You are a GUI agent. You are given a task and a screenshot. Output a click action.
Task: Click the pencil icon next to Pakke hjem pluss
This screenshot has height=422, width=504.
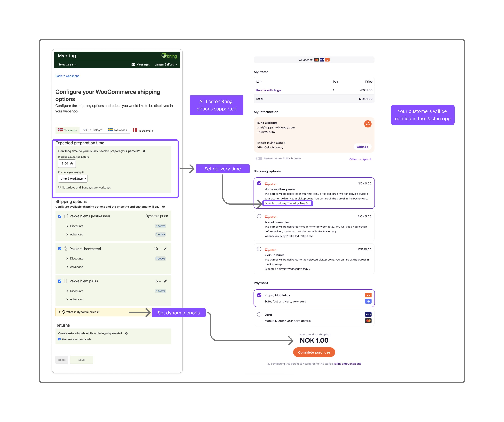(165, 281)
